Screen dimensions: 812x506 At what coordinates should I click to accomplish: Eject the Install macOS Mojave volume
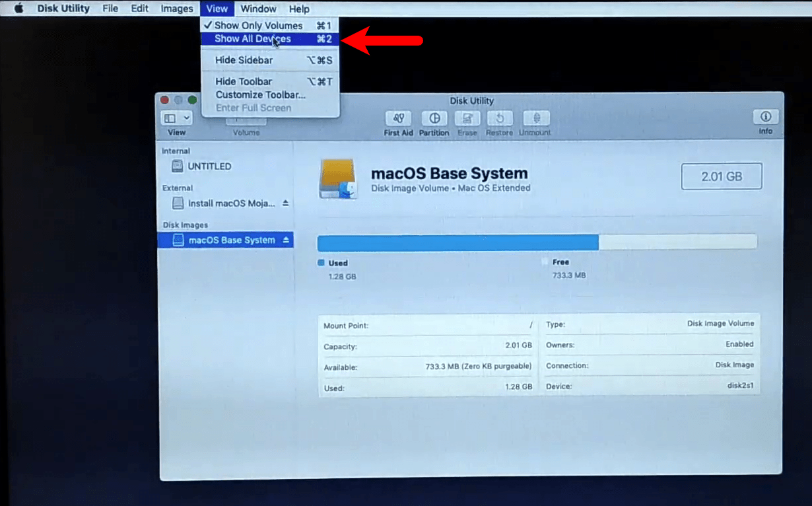286,203
